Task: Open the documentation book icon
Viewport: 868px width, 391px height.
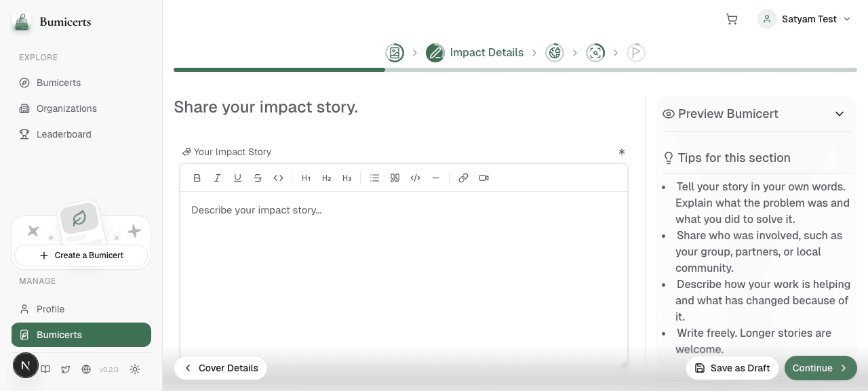Action: pos(45,369)
